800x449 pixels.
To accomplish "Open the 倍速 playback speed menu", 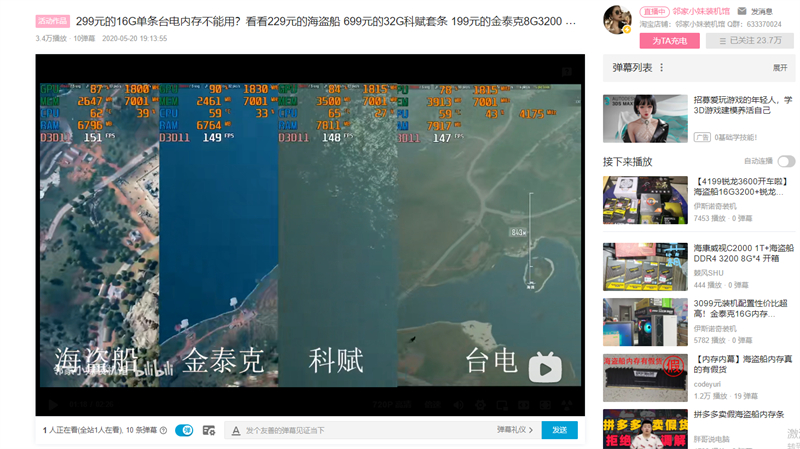I will point(432,405).
